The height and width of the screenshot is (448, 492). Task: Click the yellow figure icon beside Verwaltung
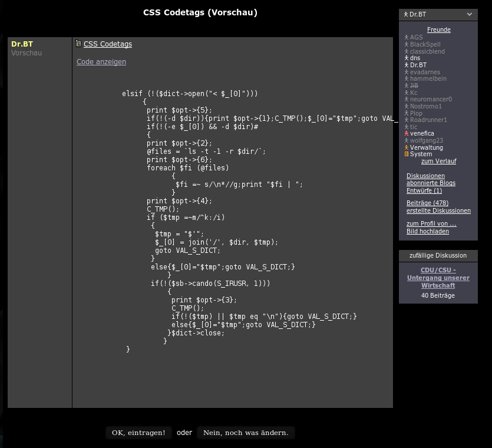(x=407, y=147)
